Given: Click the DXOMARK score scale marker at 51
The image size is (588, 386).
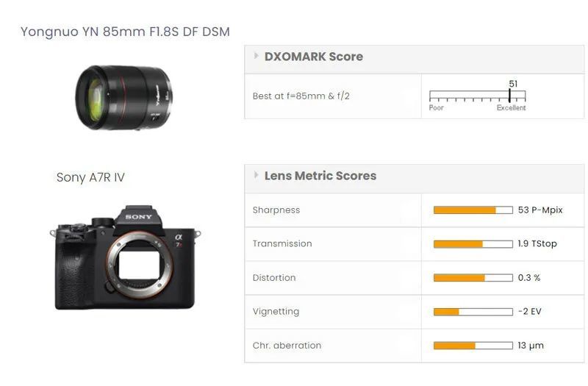Looking at the screenshot, I should (x=509, y=96).
